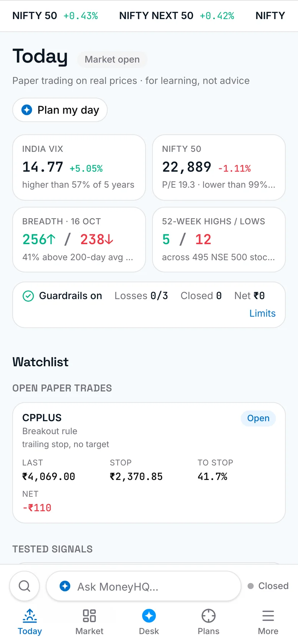Click the Guardrails green checkmark icon
This screenshot has width=298, height=644.
pos(28,296)
